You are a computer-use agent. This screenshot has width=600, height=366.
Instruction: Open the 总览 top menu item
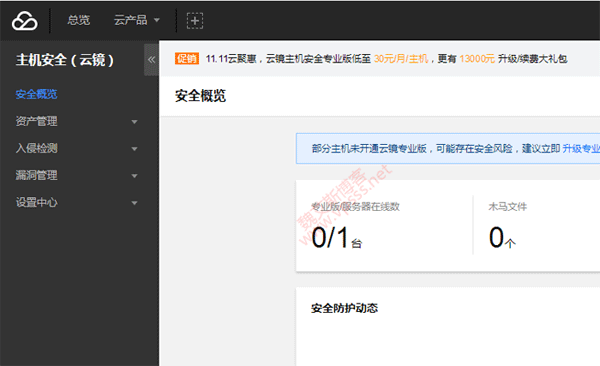[x=78, y=20]
